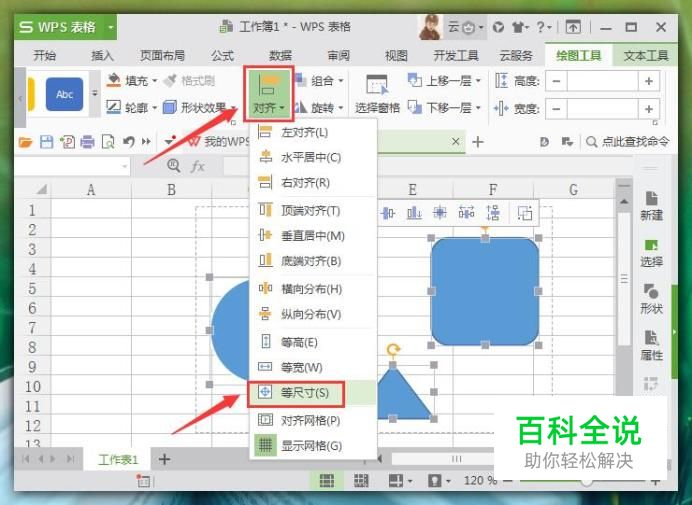Click the fx insert function button
This screenshot has height=505, width=692.
[197, 166]
